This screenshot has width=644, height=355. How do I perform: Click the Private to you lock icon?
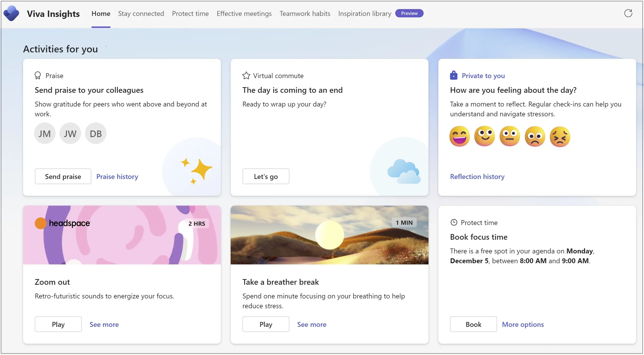tap(453, 75)
